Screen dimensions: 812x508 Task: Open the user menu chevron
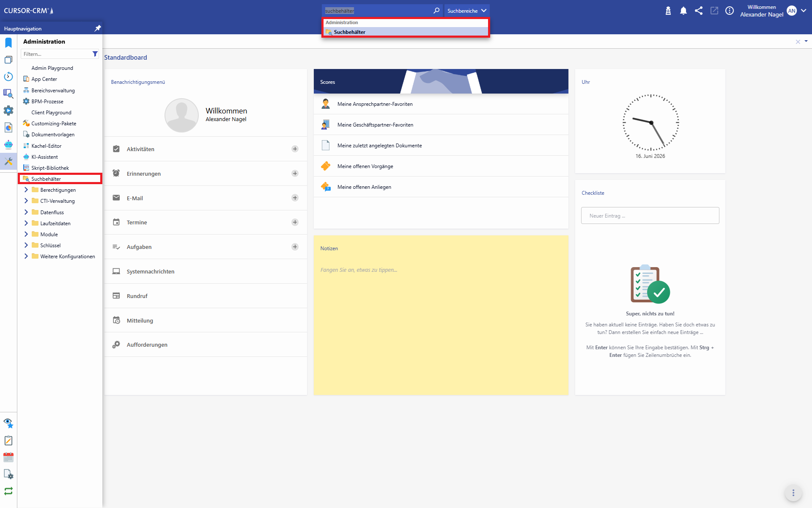tap(804, 11)
